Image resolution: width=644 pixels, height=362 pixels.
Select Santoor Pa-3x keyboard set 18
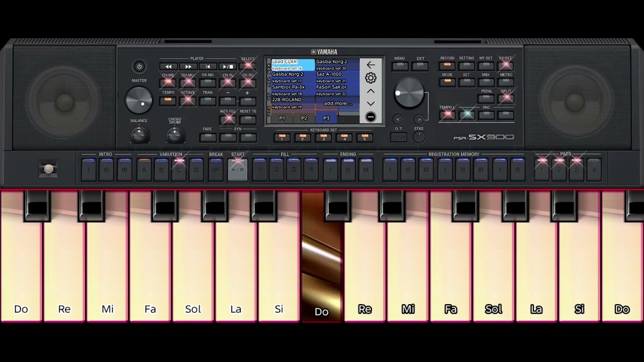pos(293,90)
